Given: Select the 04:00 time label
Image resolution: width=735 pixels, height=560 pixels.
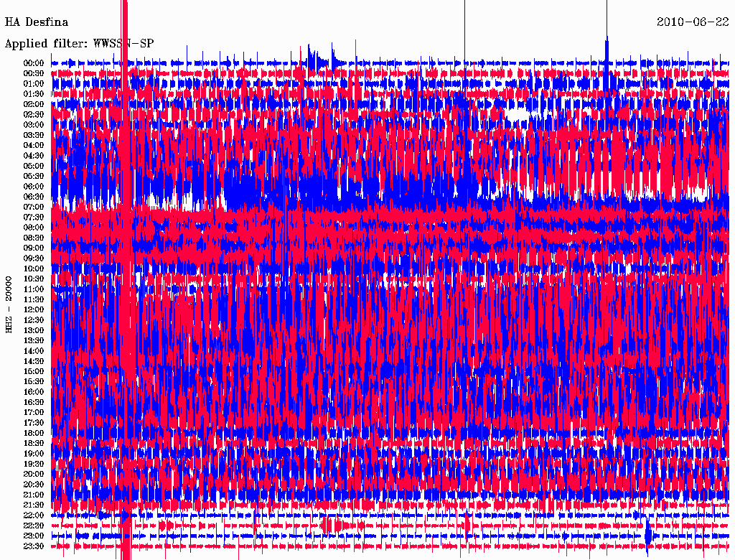Looking at the screenshot, I should click(x=34, y=146).
